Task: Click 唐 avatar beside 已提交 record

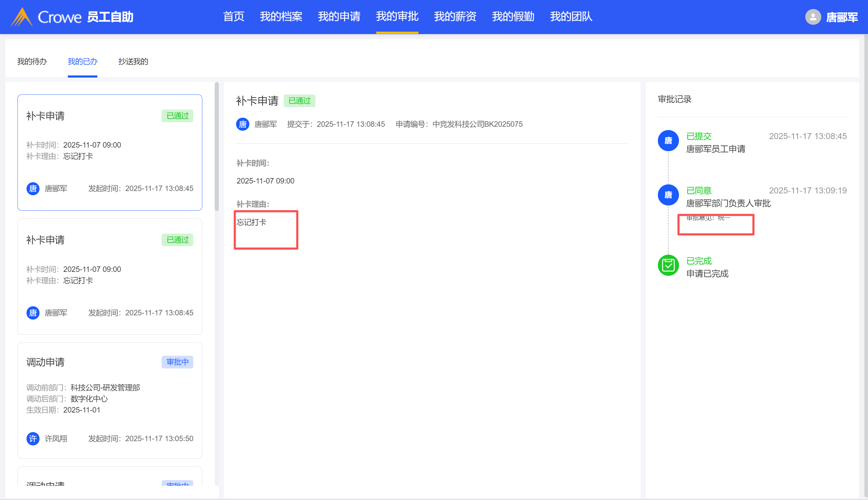Action: (x=668, y=140)
